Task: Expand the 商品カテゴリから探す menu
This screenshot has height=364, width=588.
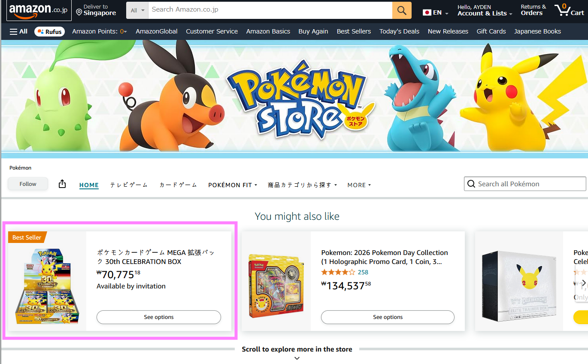Action: click(x=303, y=185)
